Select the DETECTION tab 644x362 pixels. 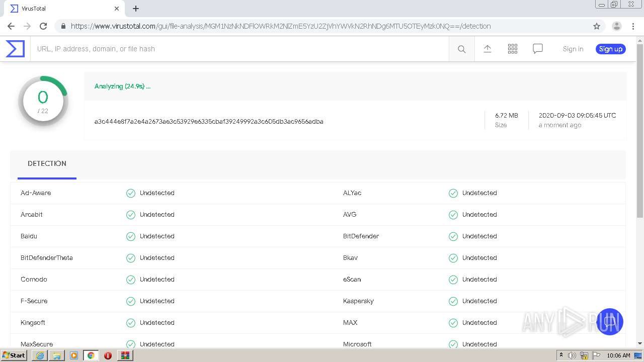click(x=47, y=163)
